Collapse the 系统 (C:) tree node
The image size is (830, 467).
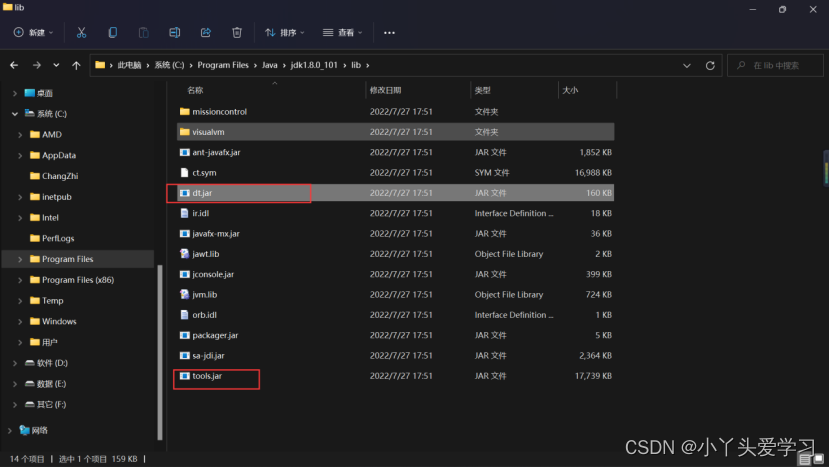pos(15,114)
